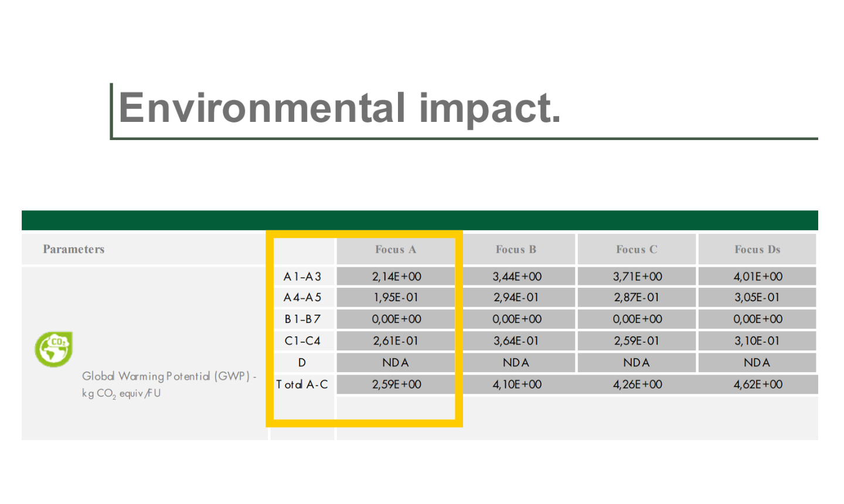Screen dimensions: 844x504
Task: Select the 'Focus B' column header
Action: click(516, 250)
